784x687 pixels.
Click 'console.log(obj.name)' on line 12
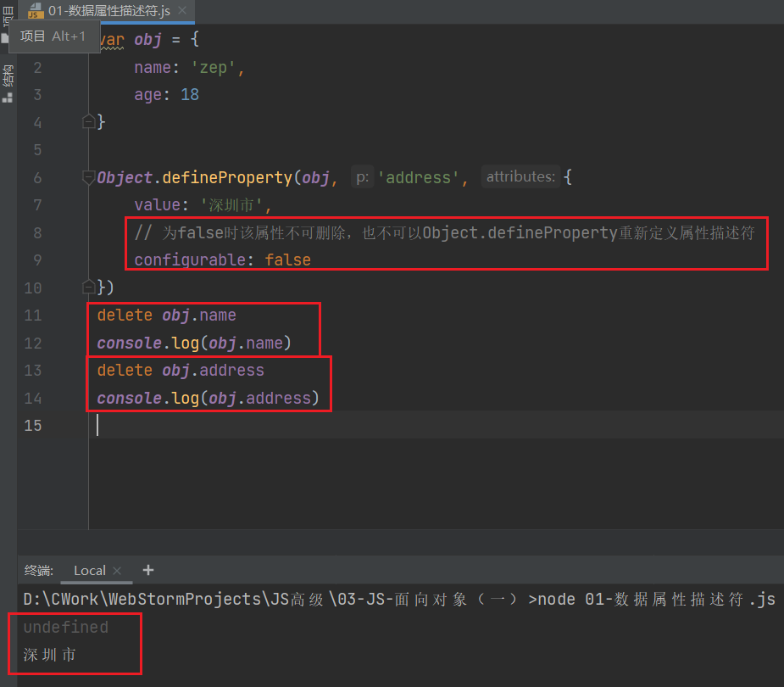tap(194, 343)
